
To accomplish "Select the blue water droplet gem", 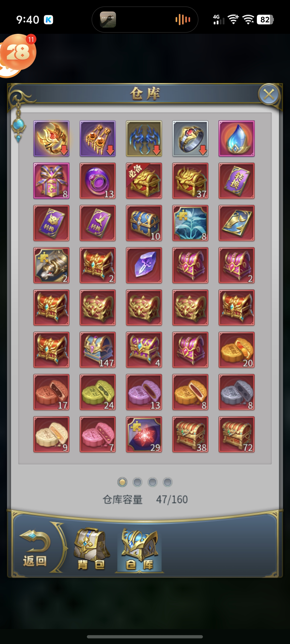I will [236, 138].
